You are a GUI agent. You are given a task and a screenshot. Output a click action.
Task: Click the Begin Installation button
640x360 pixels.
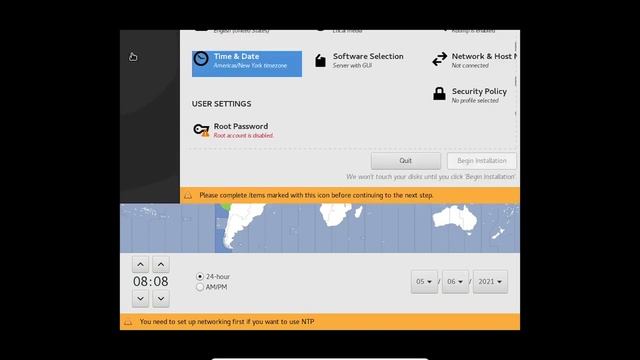482,161
